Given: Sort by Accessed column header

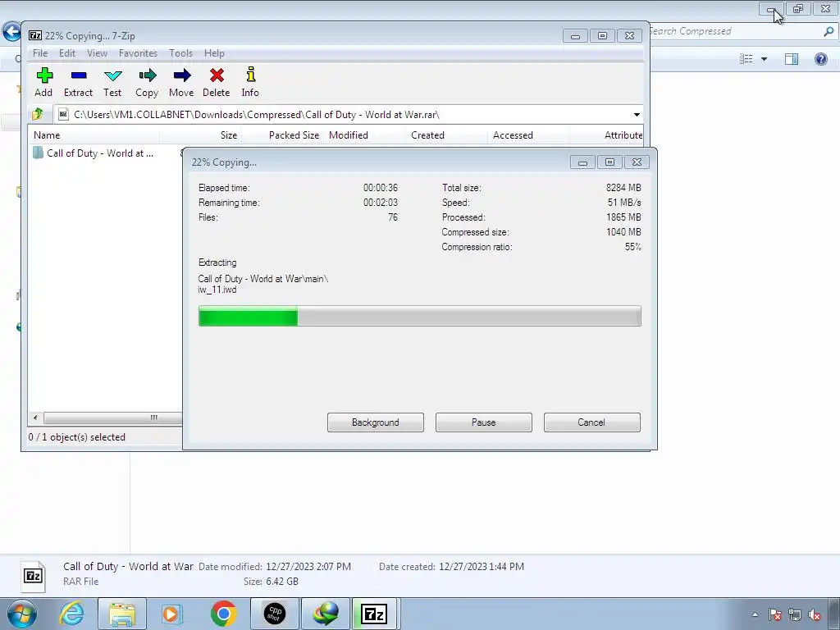Looking at the screenshot, I should (529, 135).
